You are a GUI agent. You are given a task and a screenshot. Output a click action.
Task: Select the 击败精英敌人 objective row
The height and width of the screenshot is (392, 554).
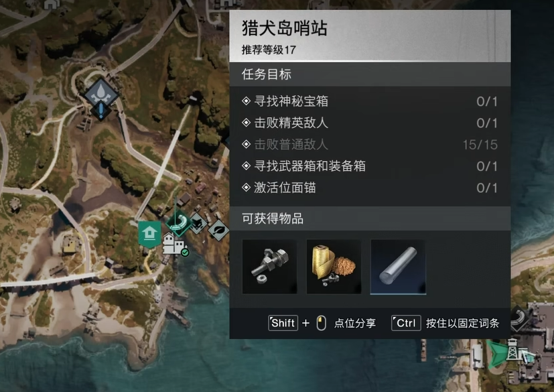(x=370, y=123)
